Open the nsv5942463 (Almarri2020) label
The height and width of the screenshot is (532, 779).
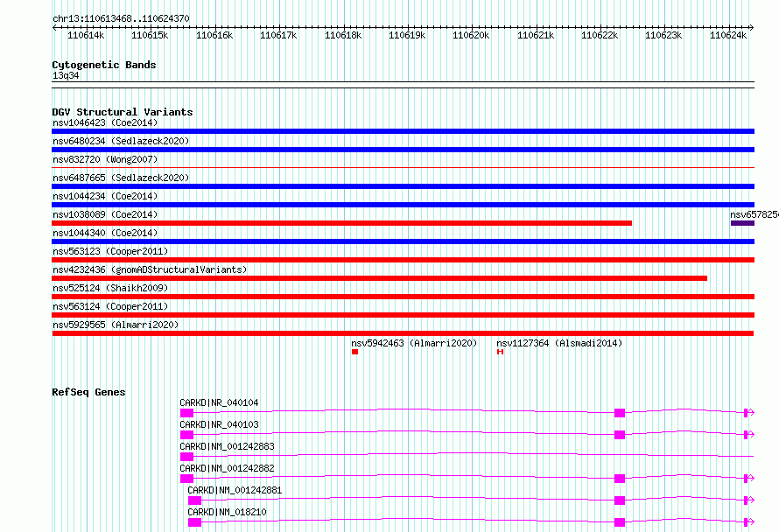pos(414,343)
